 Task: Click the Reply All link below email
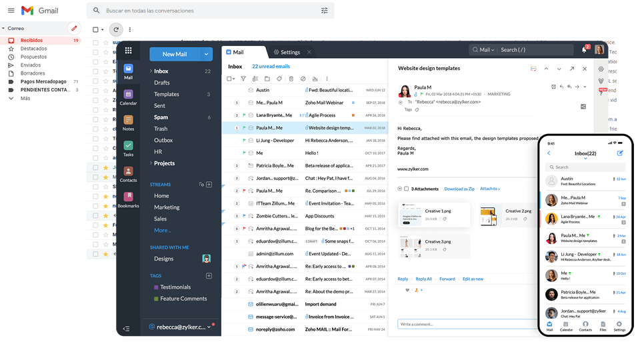coord(423,279)
